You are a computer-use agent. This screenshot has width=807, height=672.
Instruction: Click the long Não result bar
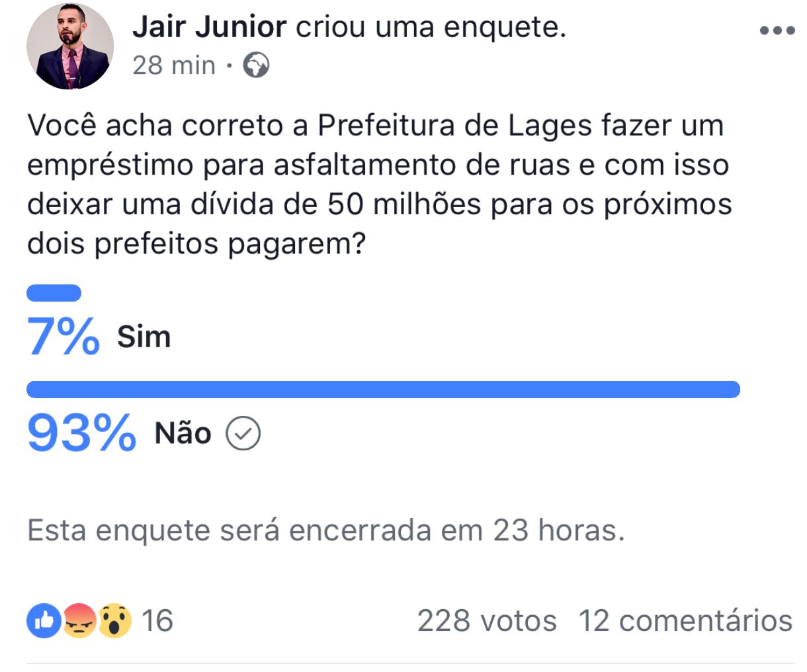click(382, 390)
